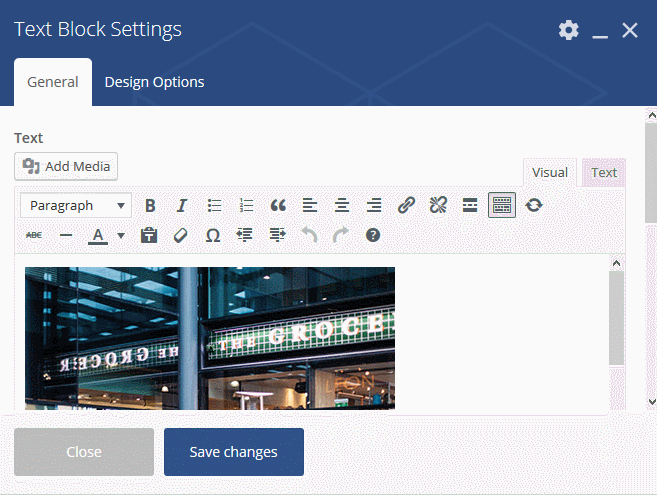Open the text color dropdown arrow
This screenshot has height=495, width=657.
point(121,236)
